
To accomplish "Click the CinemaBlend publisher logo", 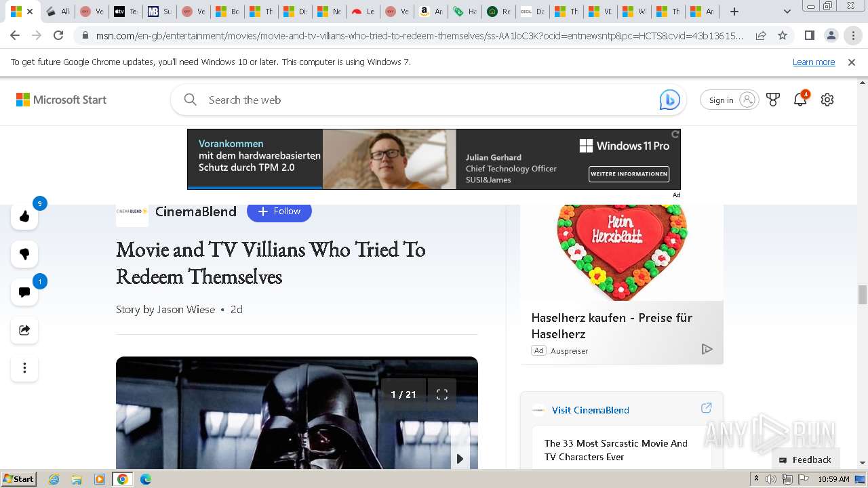I will click(x=132, y=211).
